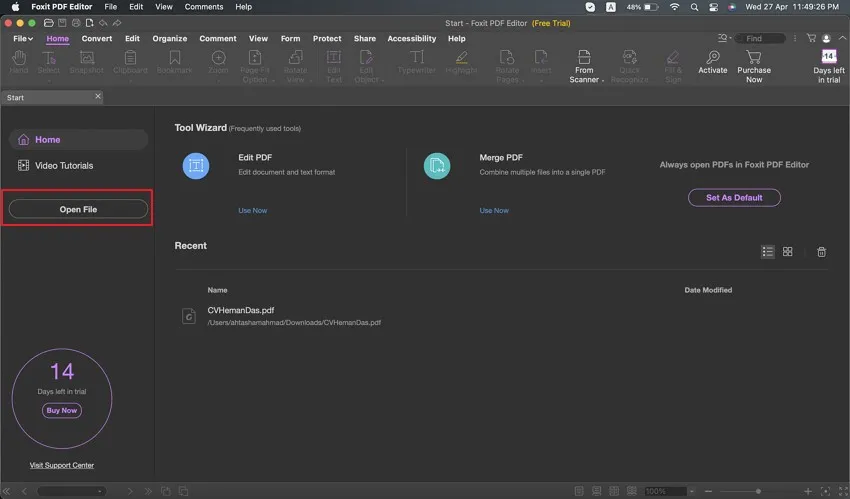The width and height of the screenshot is (850, 499).
Task: Click the zoom slider in status bar
Action: (x=758, y=491)
